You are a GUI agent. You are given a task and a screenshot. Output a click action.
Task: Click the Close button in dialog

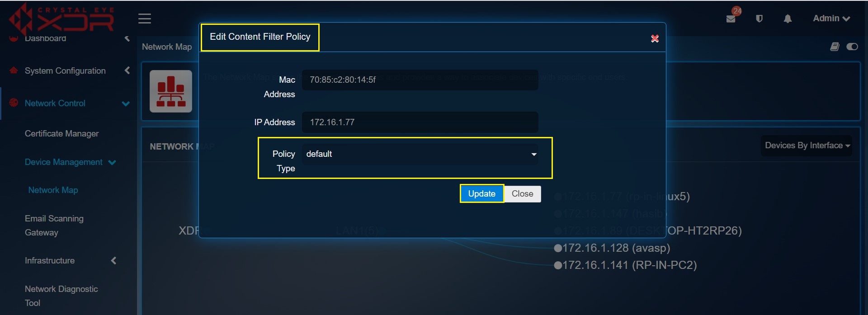(522, 194)
